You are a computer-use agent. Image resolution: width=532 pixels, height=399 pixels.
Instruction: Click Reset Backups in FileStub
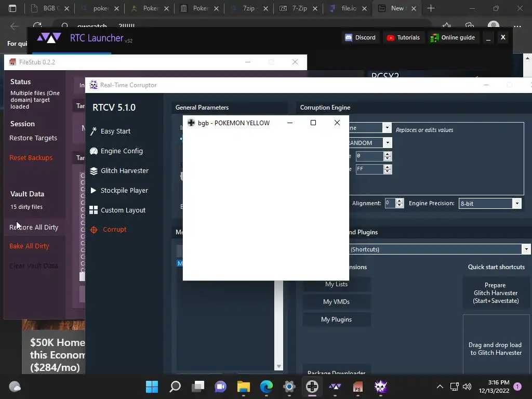pyautogui.click(x=31, y=158)
